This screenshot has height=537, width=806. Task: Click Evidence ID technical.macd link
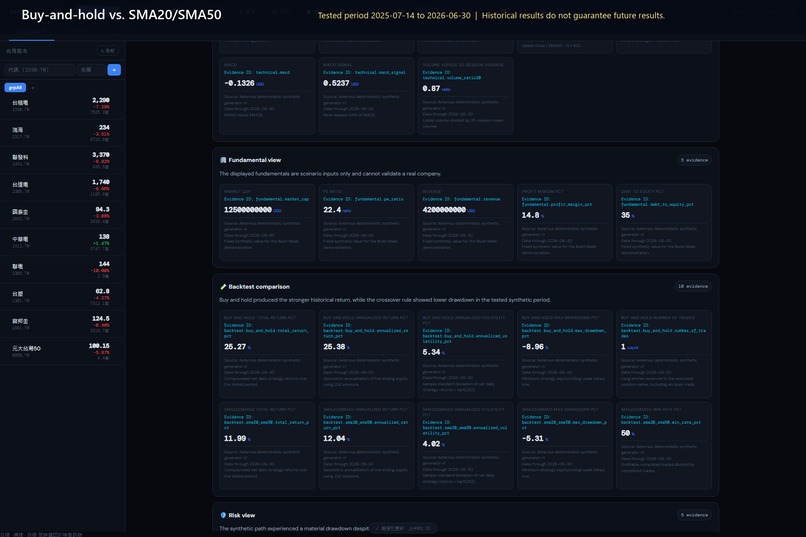tap(257, 72)
